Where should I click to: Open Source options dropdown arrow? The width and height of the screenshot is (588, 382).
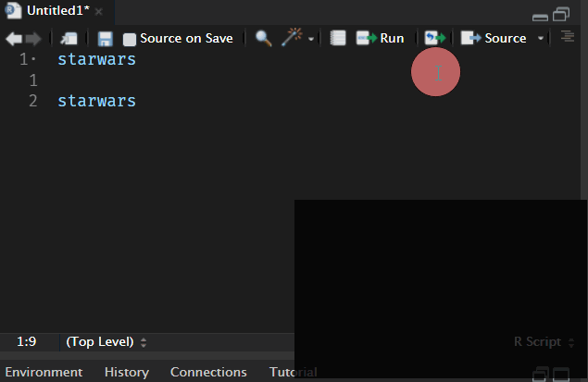pyautogui.click(x=541, y=38)
